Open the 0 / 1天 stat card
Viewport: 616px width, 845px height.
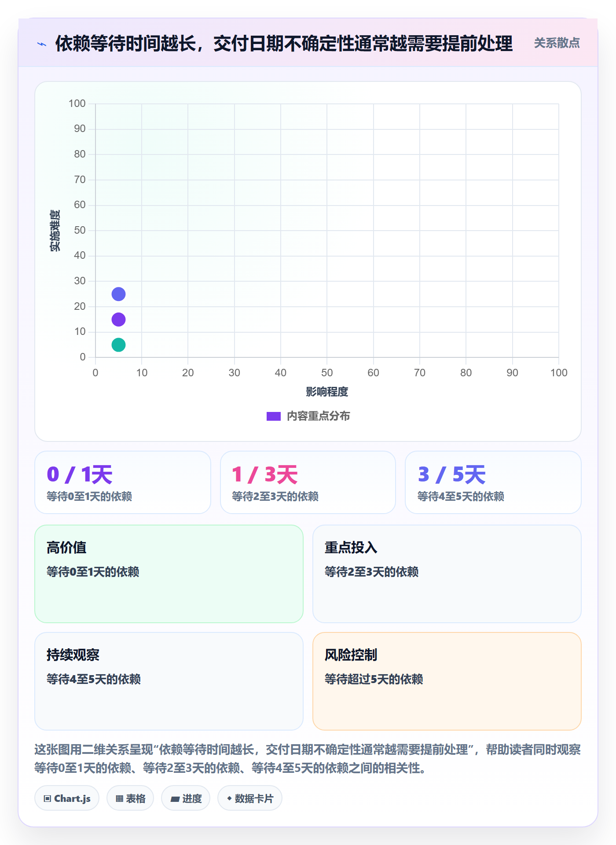[123, 482]
